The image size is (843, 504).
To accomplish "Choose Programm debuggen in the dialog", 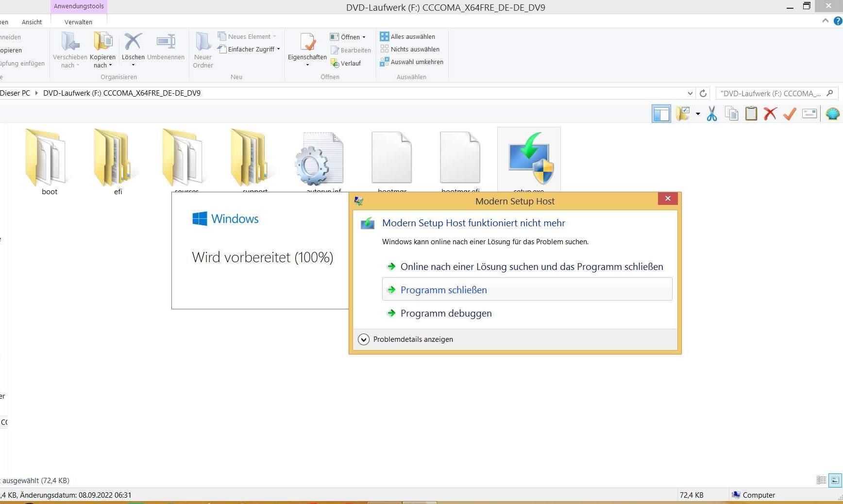I will click(527, 313).
